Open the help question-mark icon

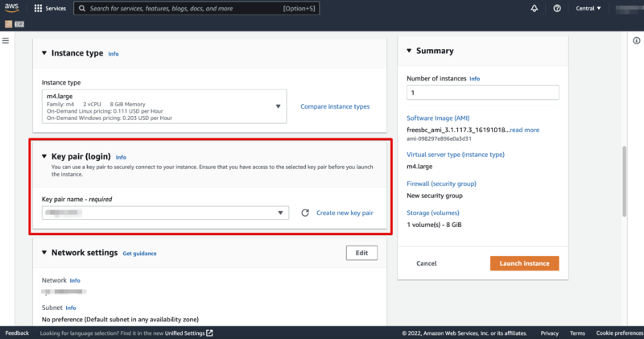(557, 8)
